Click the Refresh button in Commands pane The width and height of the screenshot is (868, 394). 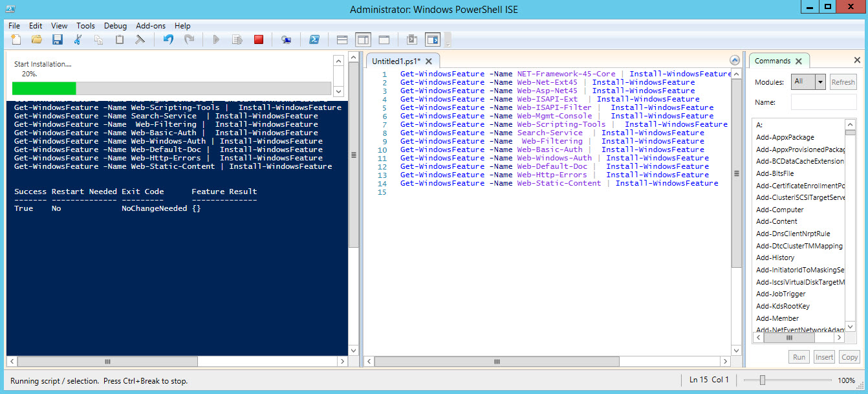click(843, 82)
